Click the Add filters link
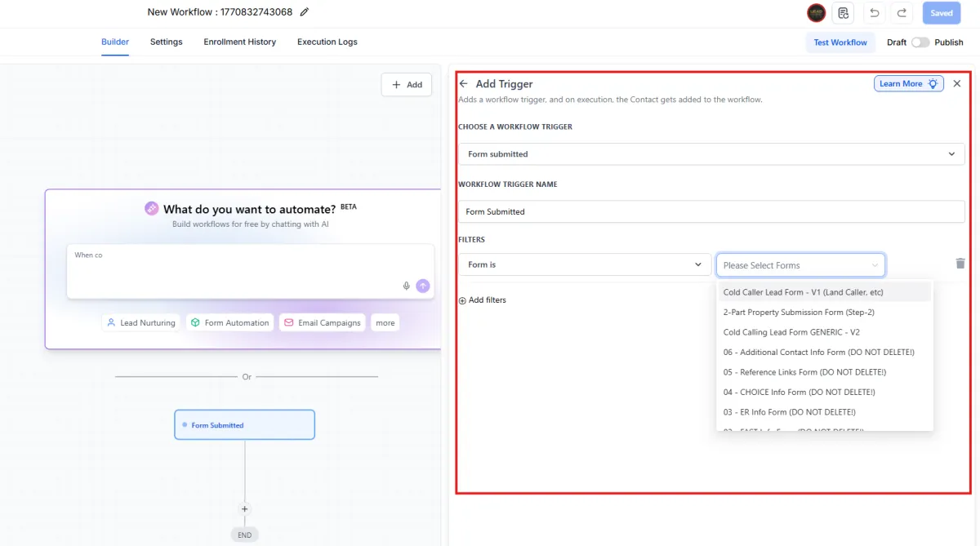This screenshot has width=980, height=546. (x=483, y=300)
